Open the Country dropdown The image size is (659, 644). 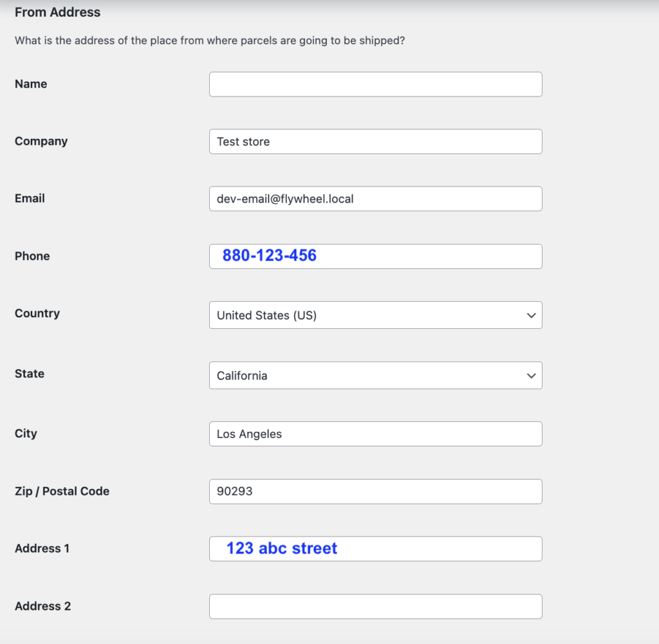pyautogui.click(x=375, y=315)
